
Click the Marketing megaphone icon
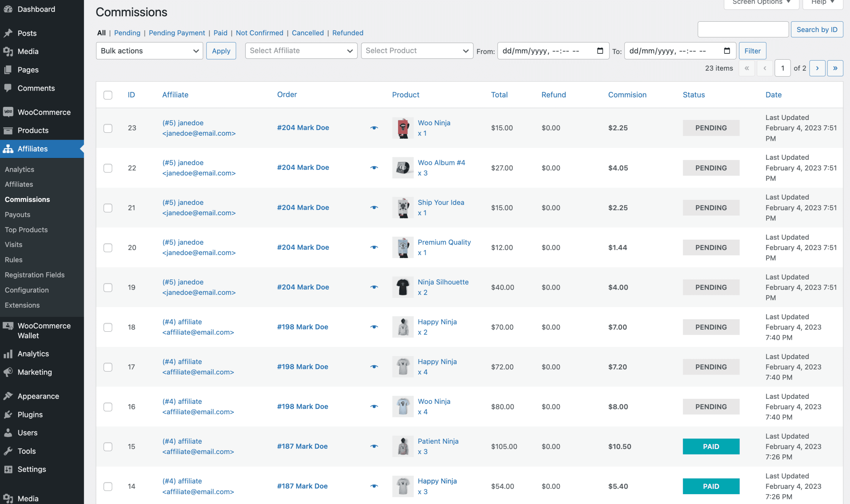click(8, 372)
